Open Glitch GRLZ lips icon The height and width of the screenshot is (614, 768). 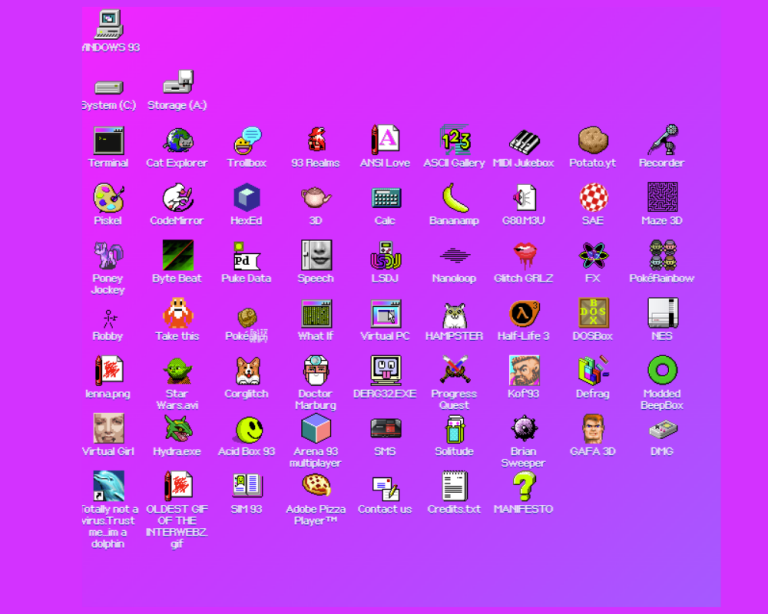coord(524,256)
